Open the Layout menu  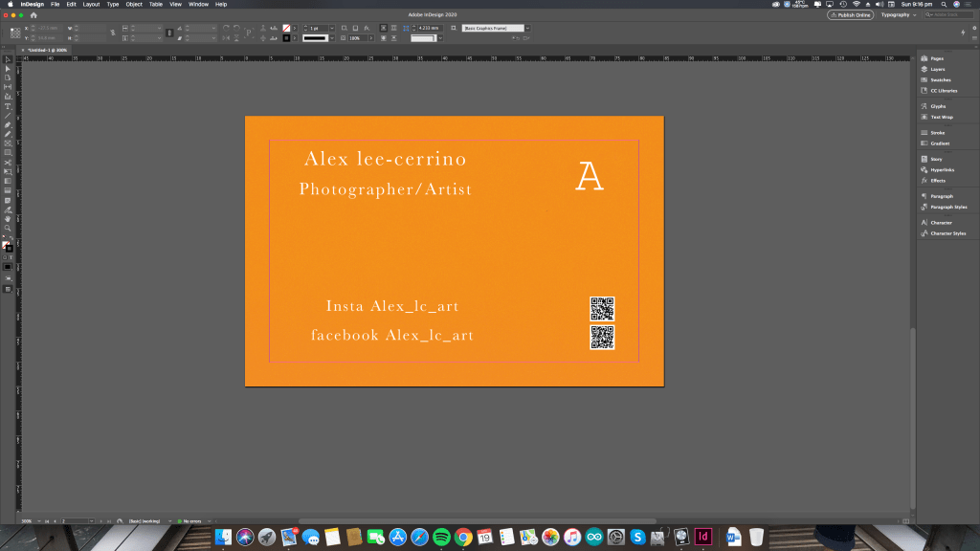pos(91,5)
